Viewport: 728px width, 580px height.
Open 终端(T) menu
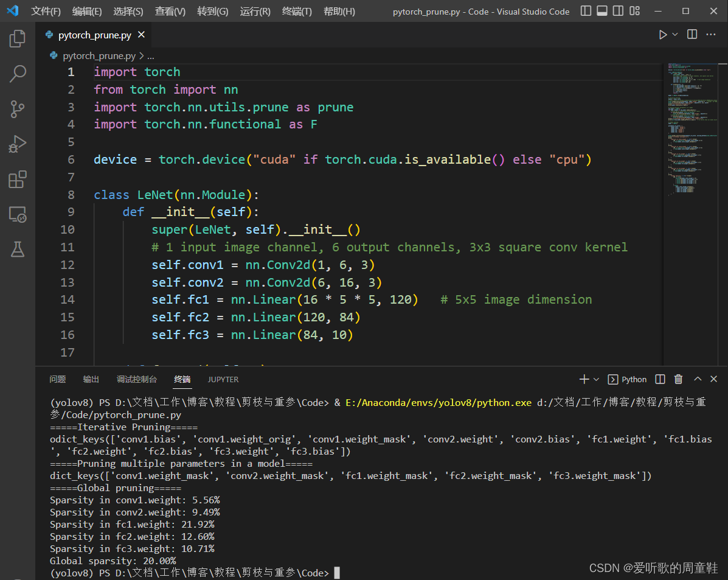[x=297, y=11]
